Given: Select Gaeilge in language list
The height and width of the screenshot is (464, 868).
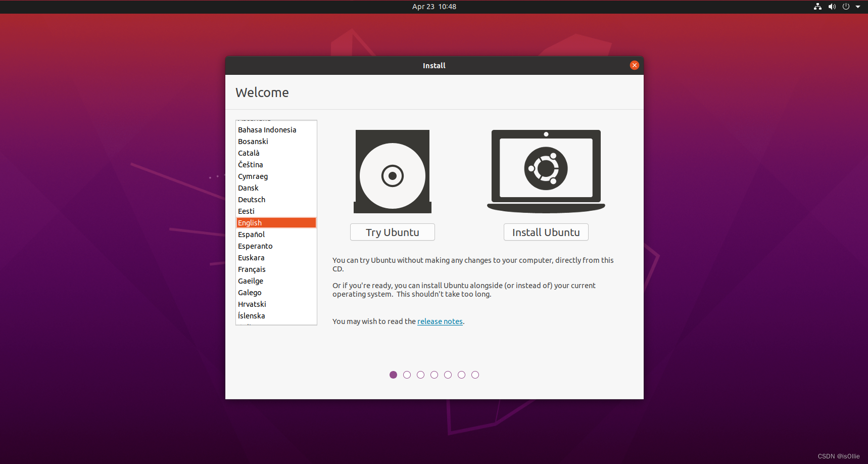Looking at the screenshot, I should click(x=276, y=281).
